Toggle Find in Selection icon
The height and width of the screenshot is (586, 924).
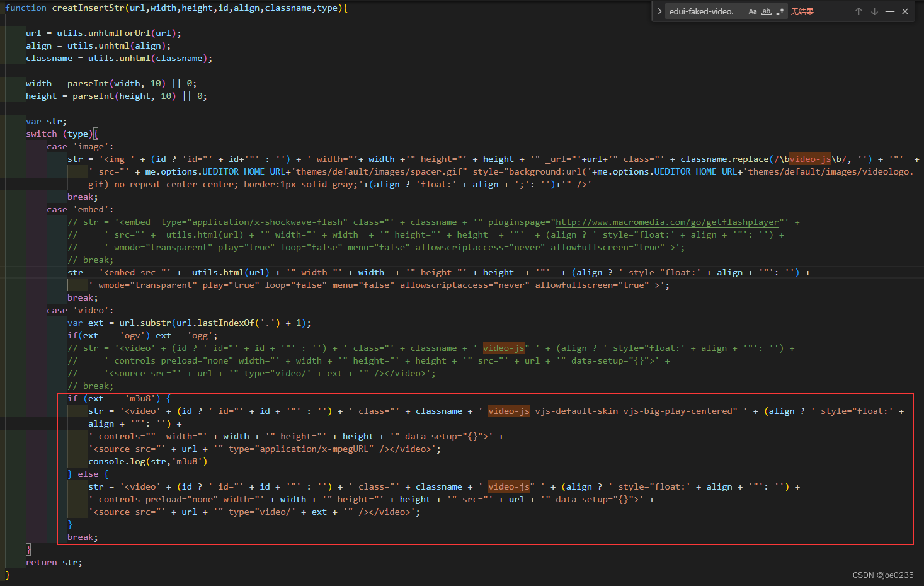point(889,11)
